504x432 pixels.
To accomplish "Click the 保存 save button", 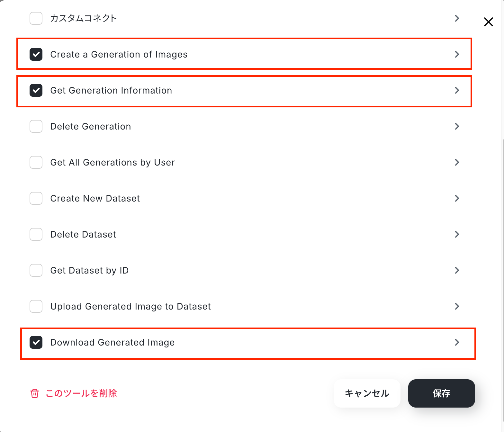I will click(442, 393).
